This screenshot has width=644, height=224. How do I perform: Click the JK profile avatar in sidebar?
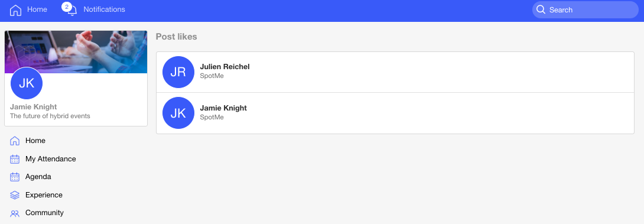27,83
